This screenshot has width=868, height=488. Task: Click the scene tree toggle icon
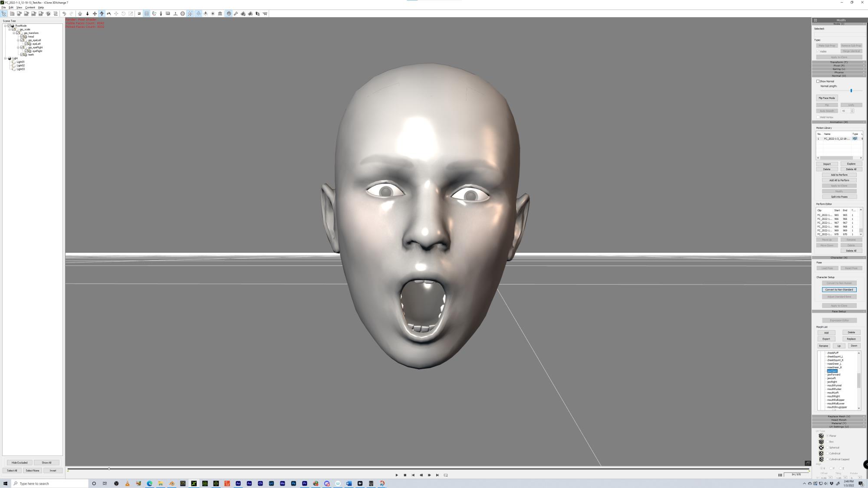tap(4, 13)
